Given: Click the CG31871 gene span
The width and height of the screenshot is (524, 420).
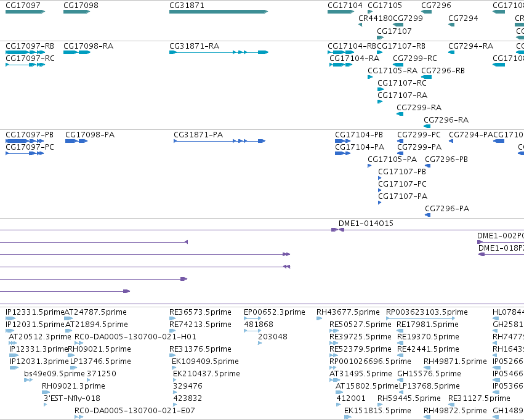Looking at the screenshot, I should pyautogui.click(x=219, y=12).
